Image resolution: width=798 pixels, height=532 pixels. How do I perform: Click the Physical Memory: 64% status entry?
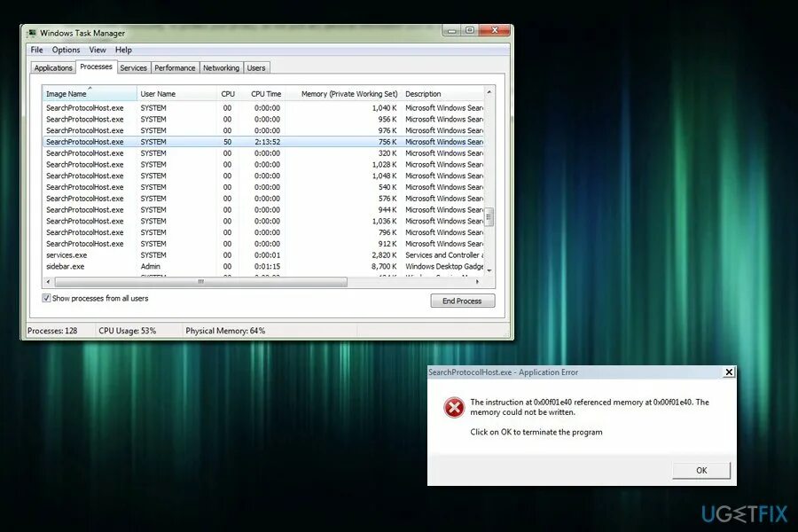coord(225,331)
